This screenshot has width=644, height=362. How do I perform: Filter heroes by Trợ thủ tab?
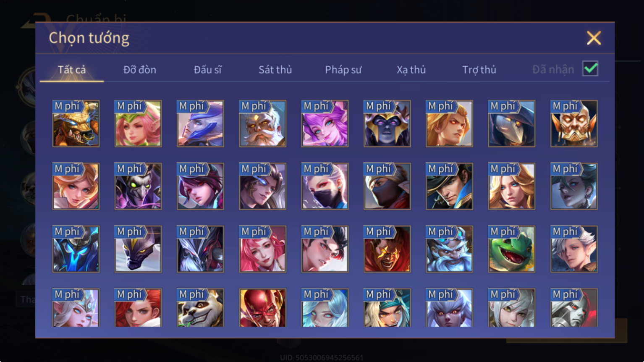click(x=479, y=70)
